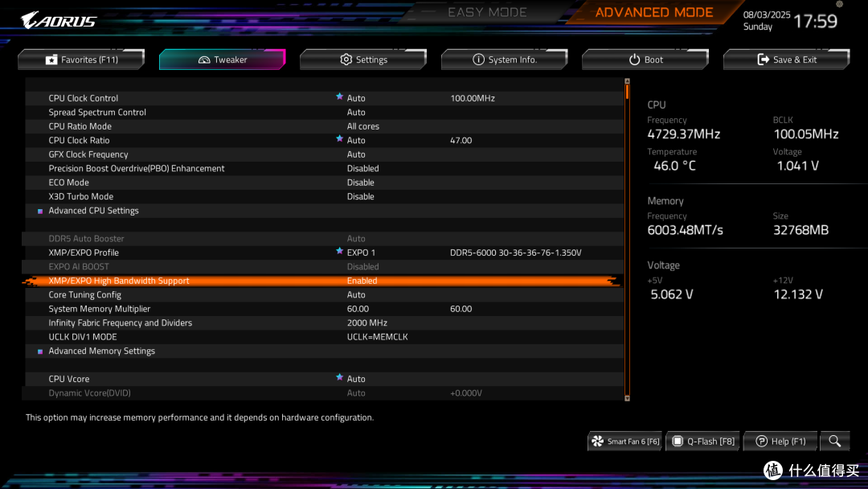
Task: Click the star icon beside XMP/EXPO Profile
Action: pyautogui.click(x=339, y=252)
